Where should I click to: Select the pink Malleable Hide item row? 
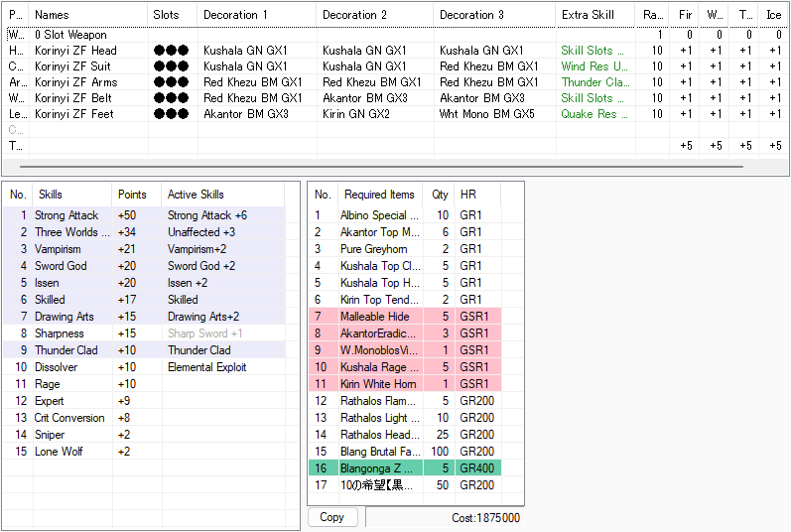pyautogui.click(x=374, y=316)
